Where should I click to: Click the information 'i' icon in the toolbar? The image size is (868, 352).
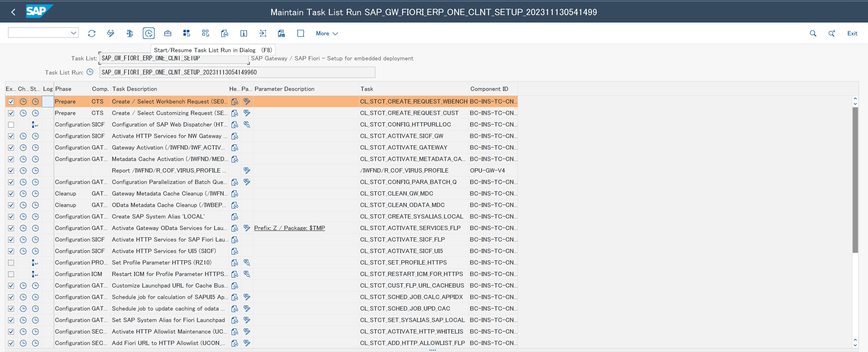click(x=244, y=33)
